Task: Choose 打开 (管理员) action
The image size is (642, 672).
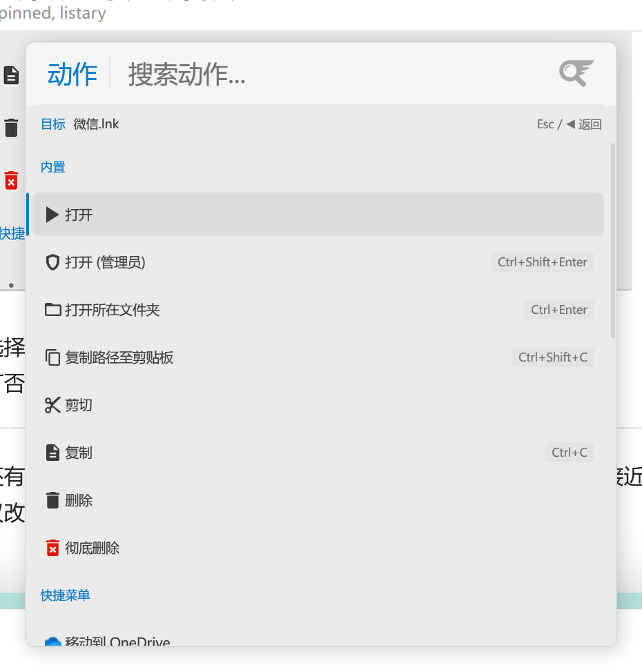Action: (x=318, y=262)
